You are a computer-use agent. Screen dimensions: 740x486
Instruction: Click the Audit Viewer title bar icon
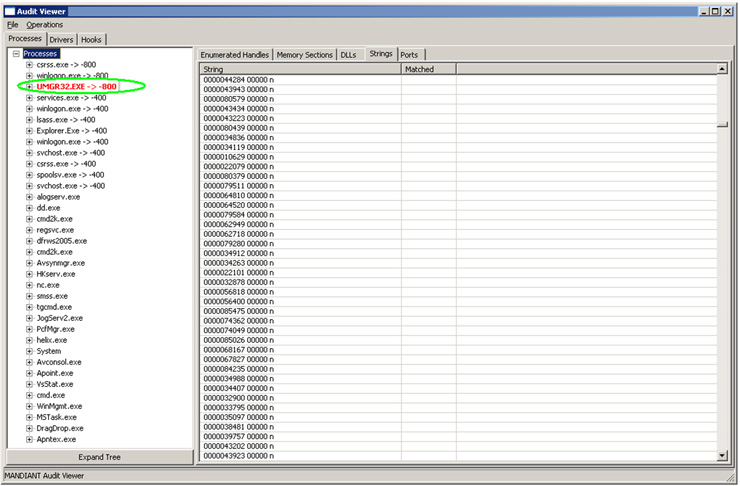pos(9,11)
